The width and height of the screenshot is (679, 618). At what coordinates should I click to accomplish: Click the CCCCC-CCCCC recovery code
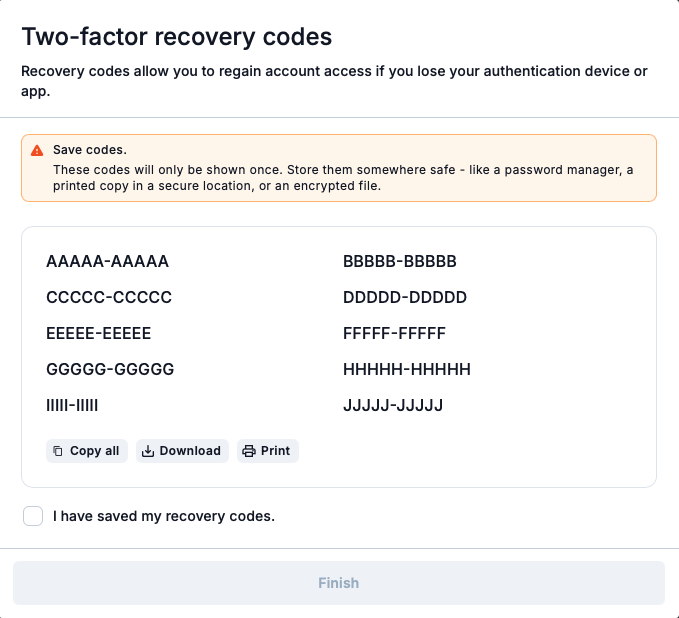(x=109, y=297)
